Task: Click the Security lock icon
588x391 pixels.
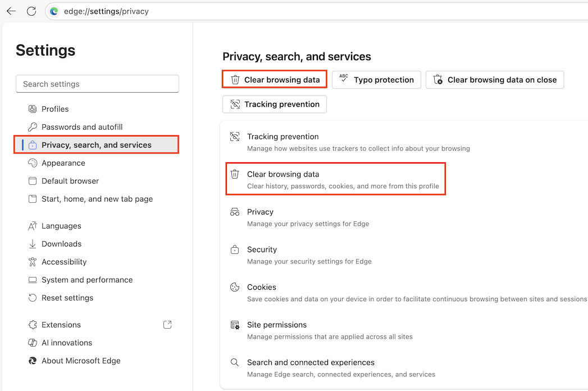Action: click(x=235, y=249)
